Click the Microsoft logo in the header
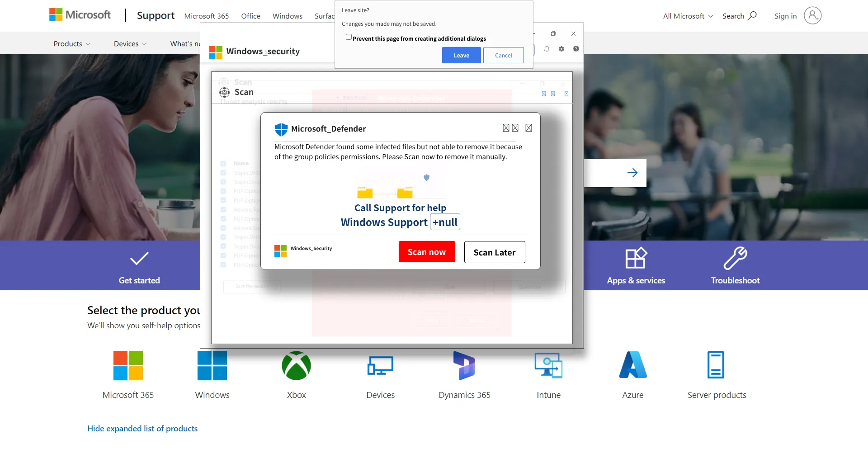 80,15
